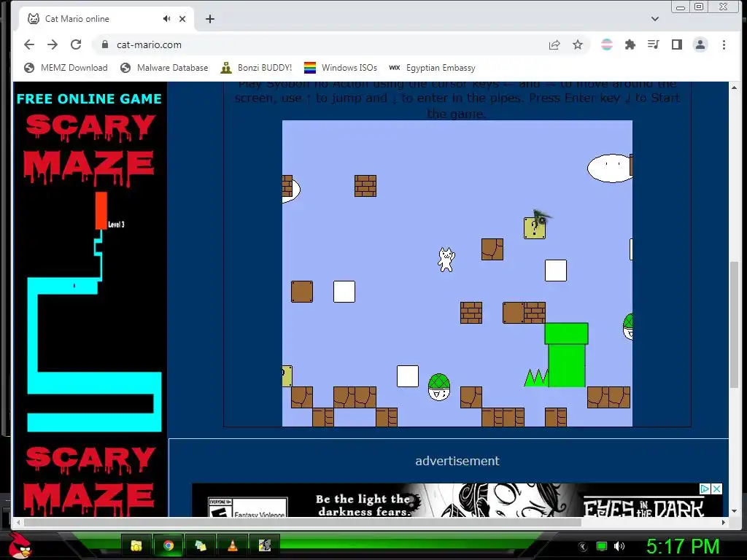
Task: Open the network monitor tray icon
Action: pos(602,546)
